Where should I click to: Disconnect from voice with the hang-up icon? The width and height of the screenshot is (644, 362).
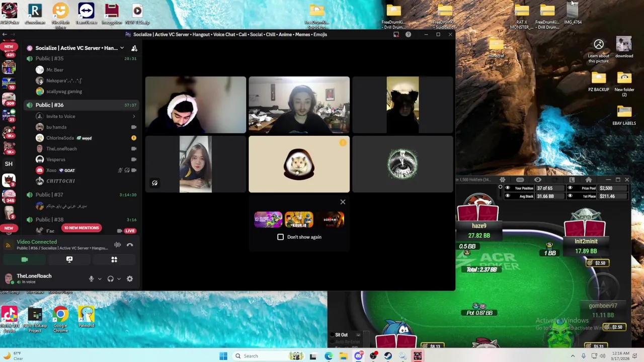130,245
